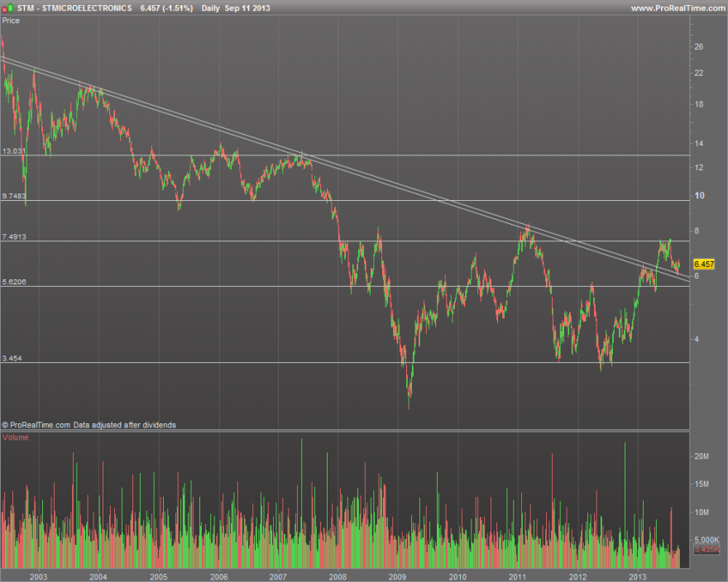The height and width of the screenshot is (582, 728).
Task: Click the candlestick icon beside STM title
Action: (x=8, y=8)
